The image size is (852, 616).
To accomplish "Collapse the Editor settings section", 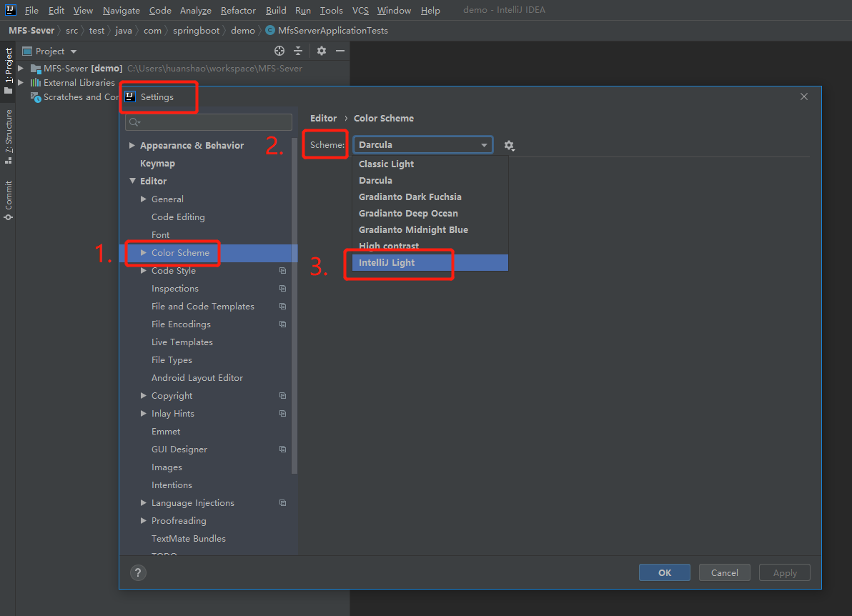I will click(132, 181).
